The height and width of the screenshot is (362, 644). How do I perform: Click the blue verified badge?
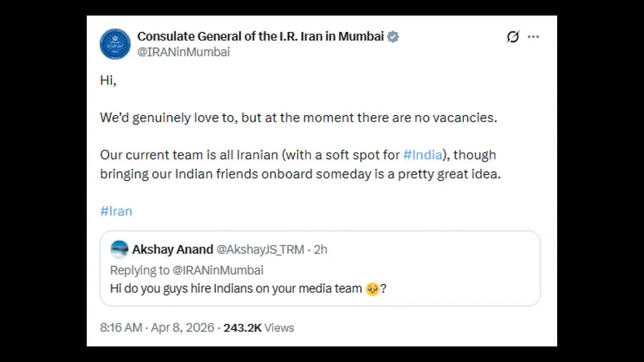tap(393, 36)
